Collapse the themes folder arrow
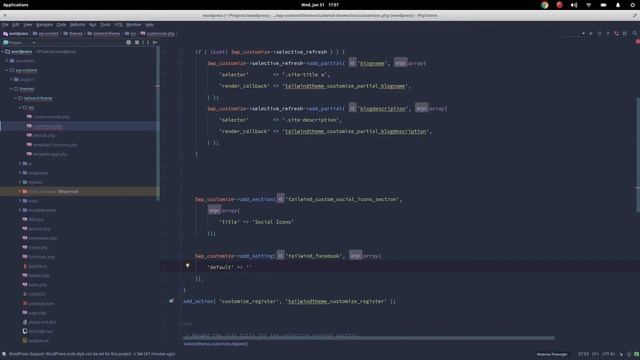This screenshot has width=640, height=360. click(11, 89)
